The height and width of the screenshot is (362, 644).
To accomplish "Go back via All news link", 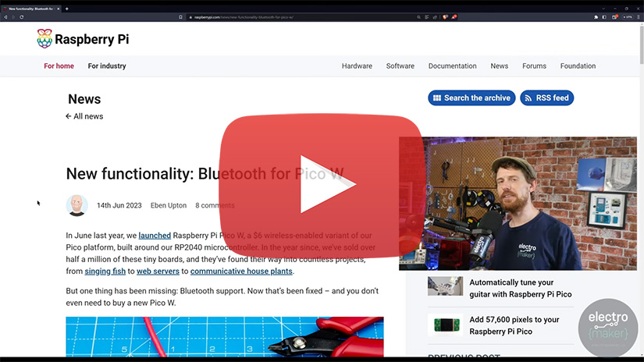I will point(84,116).
